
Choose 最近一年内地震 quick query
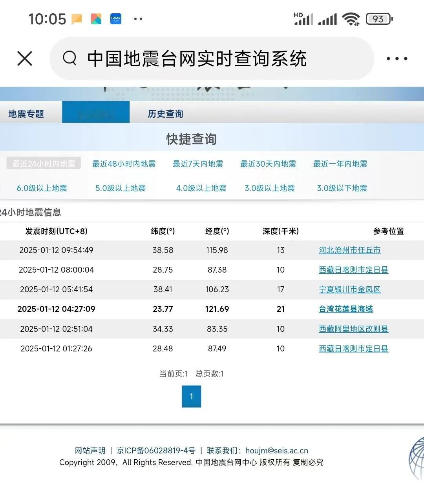point(340,164)
